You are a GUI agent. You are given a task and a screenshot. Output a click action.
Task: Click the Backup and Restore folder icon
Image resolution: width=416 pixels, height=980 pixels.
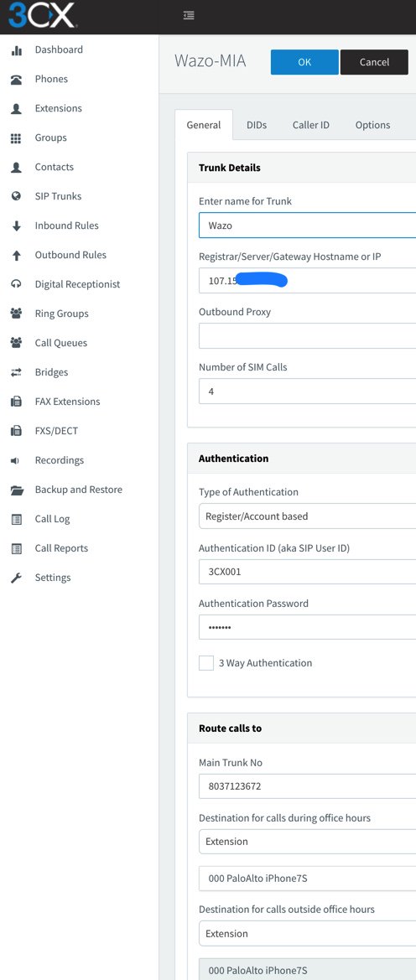click(x=17, y=490)
